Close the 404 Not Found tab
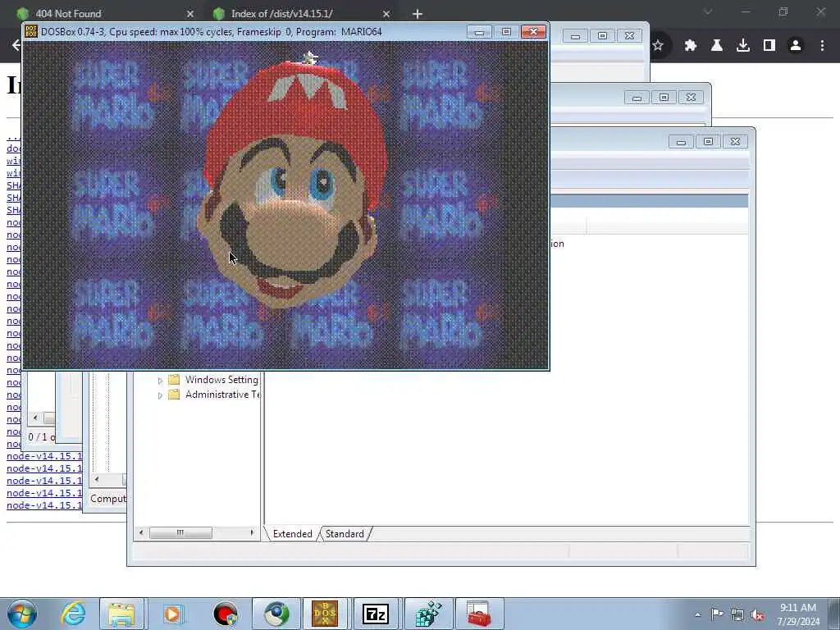The image size is (840, 630). (x=190, y=14)
